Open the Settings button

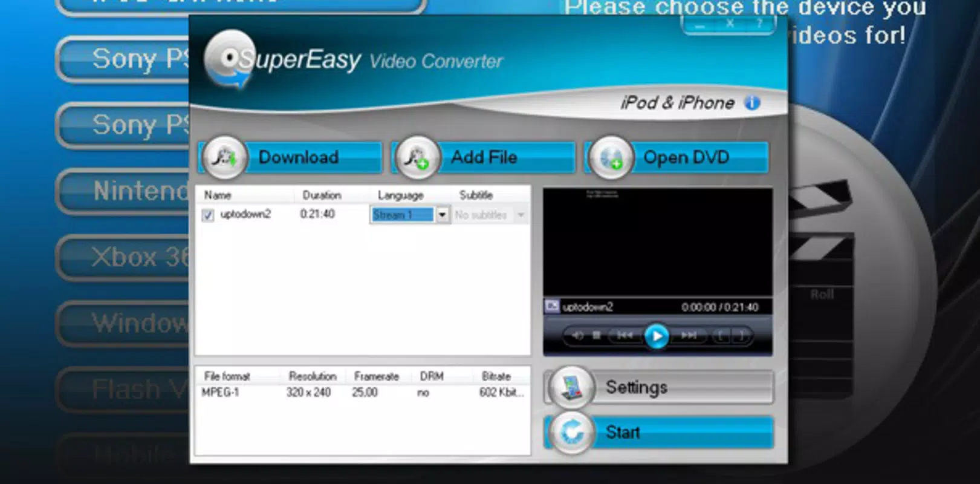coord(659,387)
